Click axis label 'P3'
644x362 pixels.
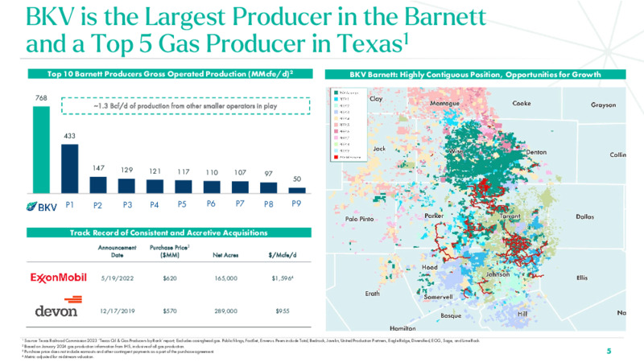[x=127, y=205]
